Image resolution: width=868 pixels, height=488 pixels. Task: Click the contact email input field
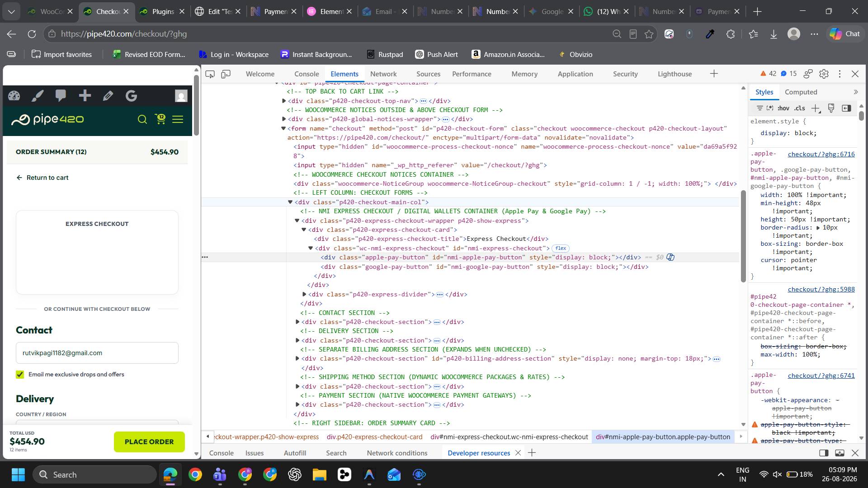(97, 353)
